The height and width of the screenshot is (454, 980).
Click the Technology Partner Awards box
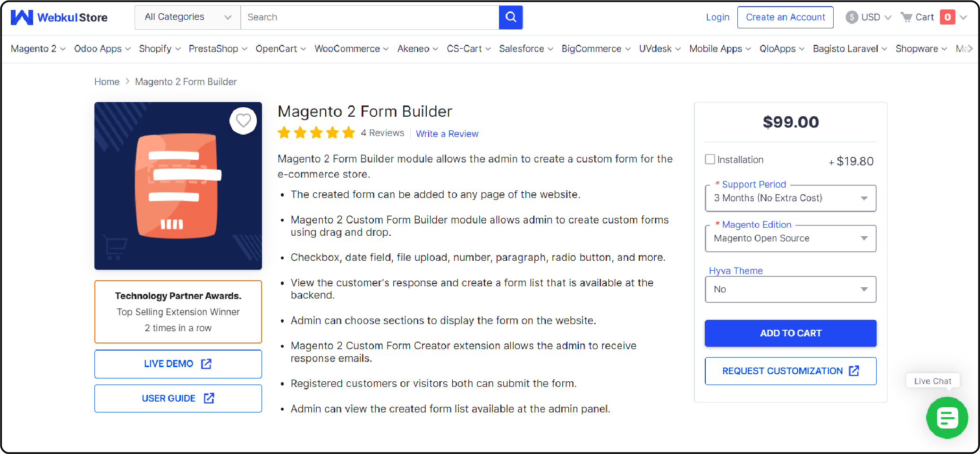(178, 312)
